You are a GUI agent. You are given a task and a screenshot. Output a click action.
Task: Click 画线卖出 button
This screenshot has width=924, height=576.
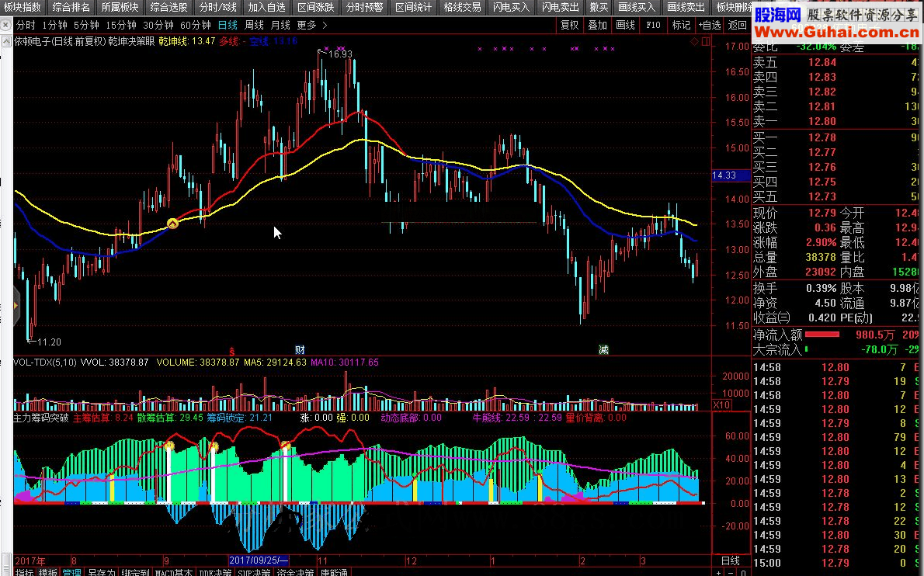tap(686, 7)
